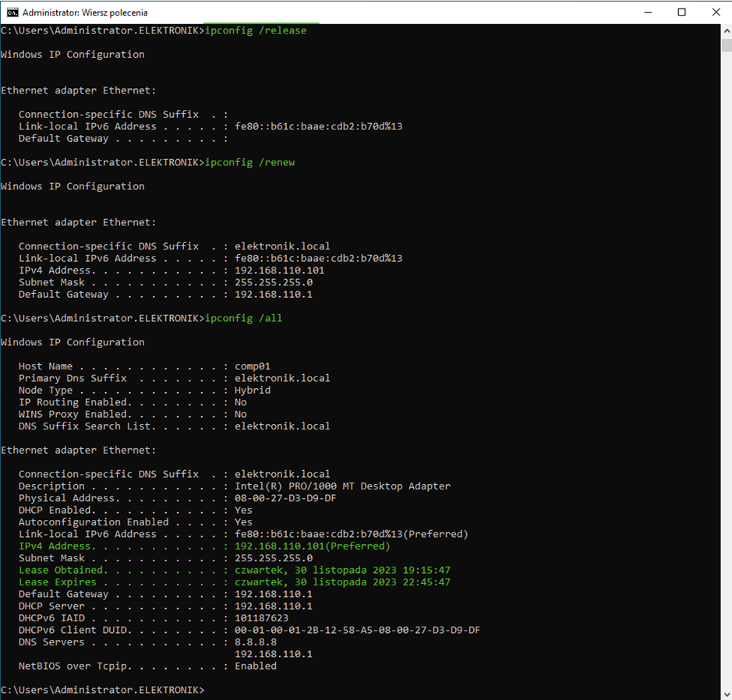
Task: Click the physical address 08-00-27-D3-D9-DF
Action: click(x=285, y=498)
